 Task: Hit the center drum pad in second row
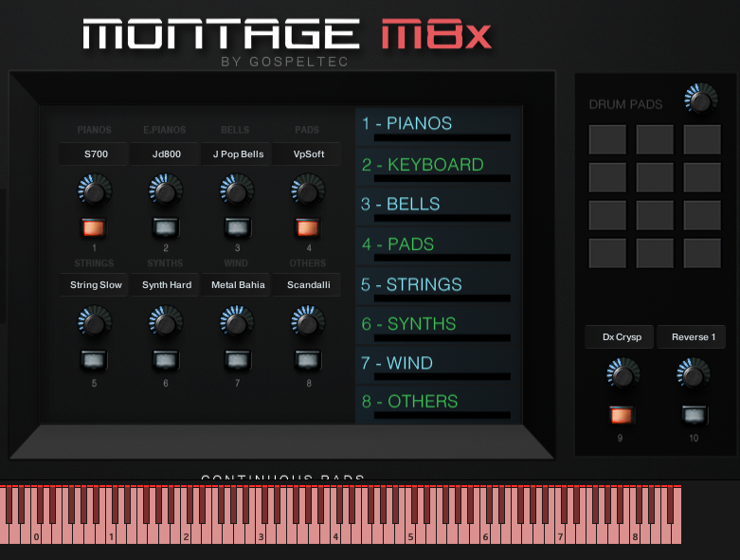(655, 177)
